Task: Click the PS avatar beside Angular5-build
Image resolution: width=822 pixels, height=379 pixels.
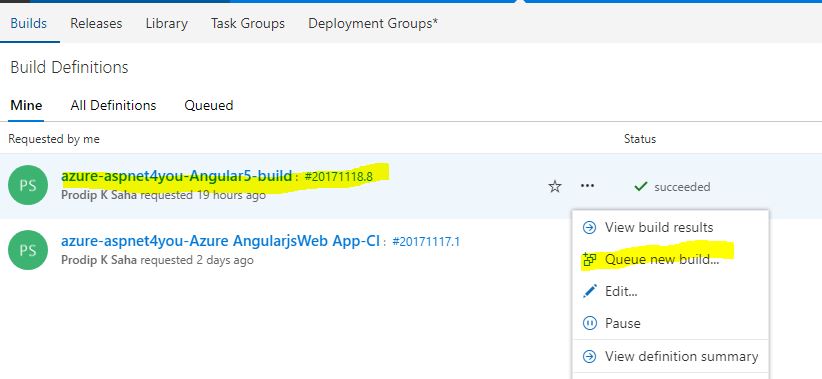Action: (28, 185)
